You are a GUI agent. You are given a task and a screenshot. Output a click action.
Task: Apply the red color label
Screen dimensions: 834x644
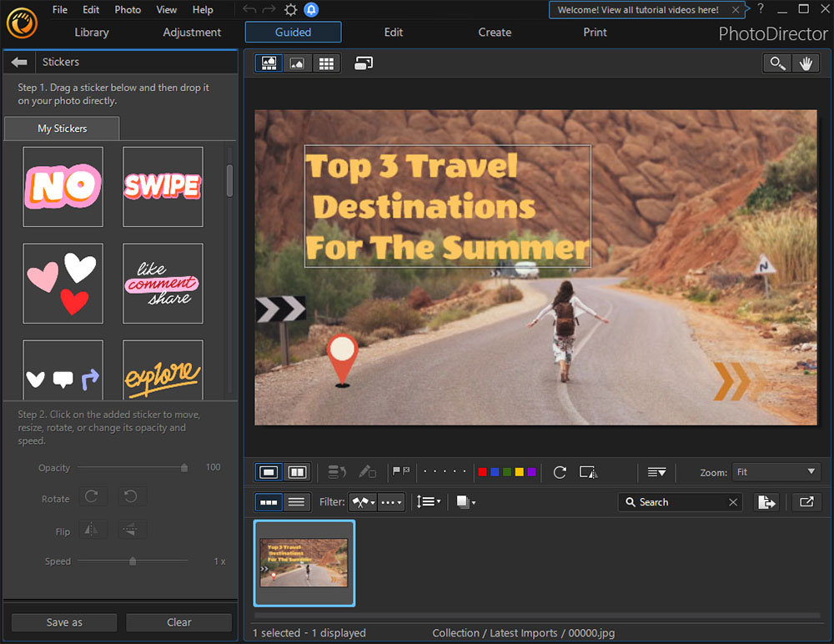pyautogui.click(x=482, y=471)
